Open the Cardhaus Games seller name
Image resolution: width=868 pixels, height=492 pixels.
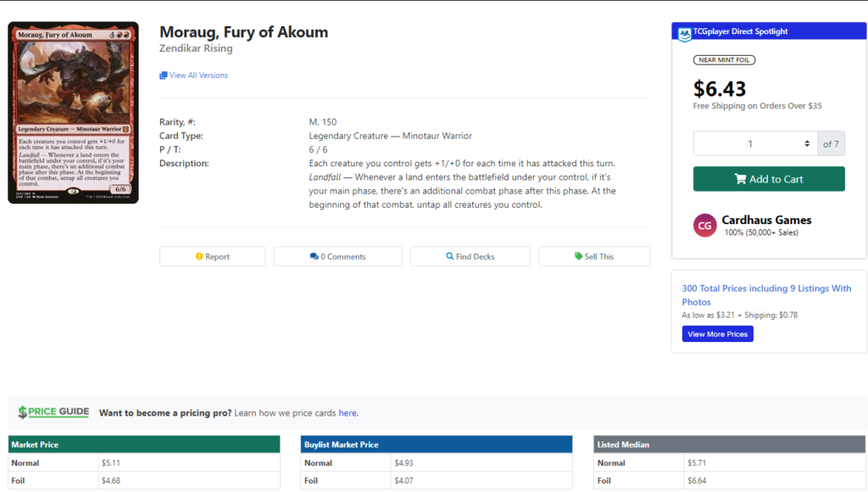tap(766, 220)
